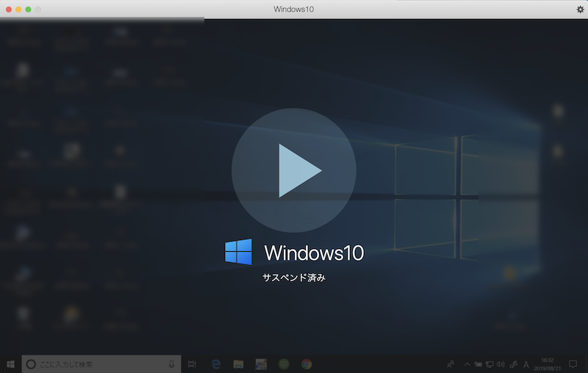Launch Google Chrome from the taskbar
Image resolution: width=588 pixels, height=373 pixels.
tap(306, 363)
